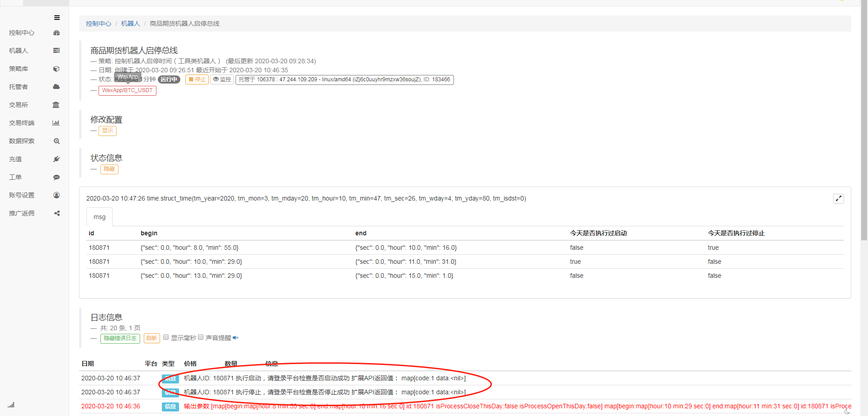Click the 监控 eye monitor button
This screenshot has height=416, width=868.
point(222,79)
